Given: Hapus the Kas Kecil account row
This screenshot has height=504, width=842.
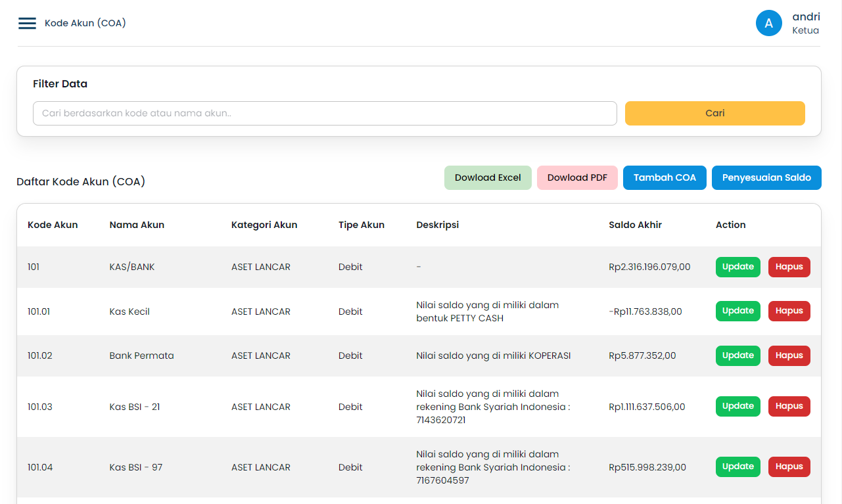Looking at the screenshot, I should tap(789, 311).
